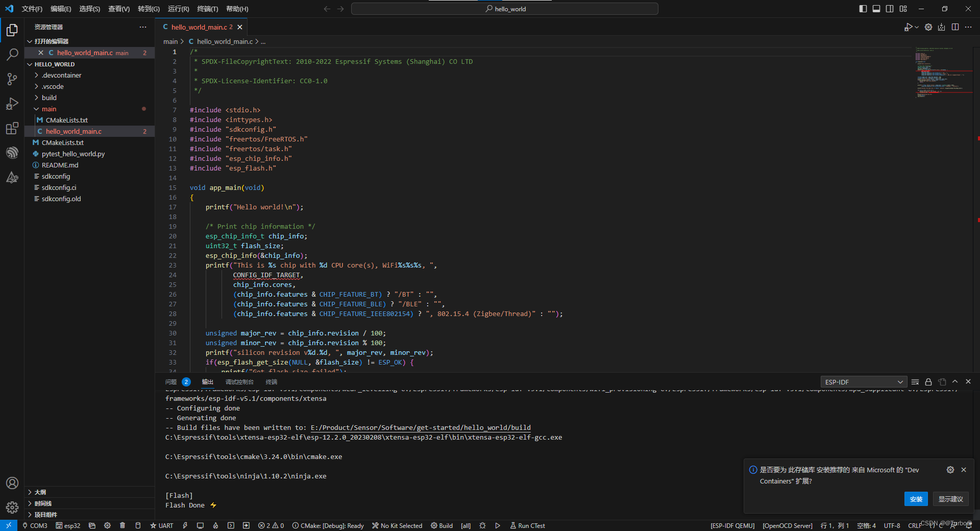Switch to the Problems panel tab
The image size is (980, 531).
(177, 382)
